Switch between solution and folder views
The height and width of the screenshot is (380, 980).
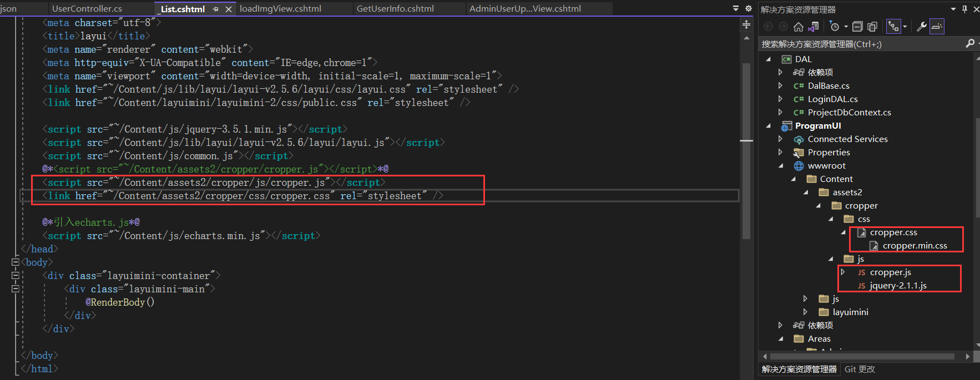(814, 27)
